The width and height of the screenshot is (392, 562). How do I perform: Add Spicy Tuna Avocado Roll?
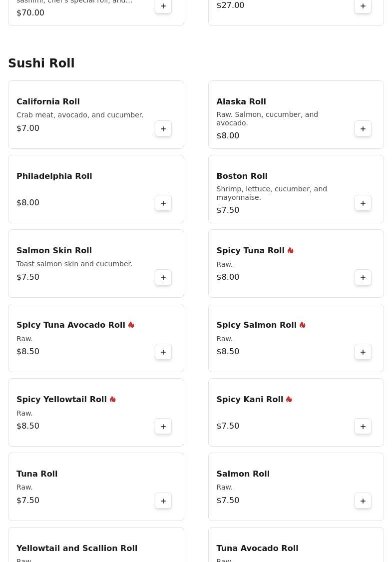[x=163, y=352]
